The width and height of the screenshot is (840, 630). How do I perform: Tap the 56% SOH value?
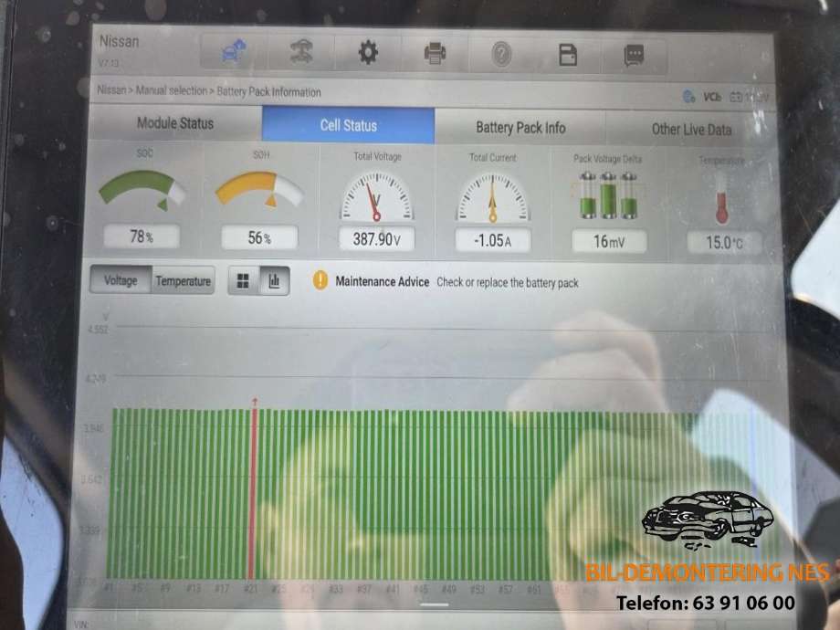click(259, 237)
